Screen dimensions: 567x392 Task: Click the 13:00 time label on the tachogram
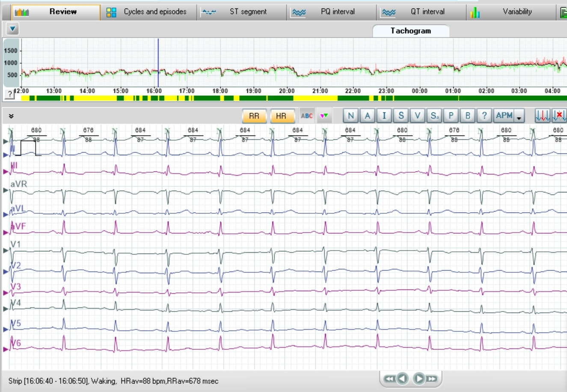[54, 91]
